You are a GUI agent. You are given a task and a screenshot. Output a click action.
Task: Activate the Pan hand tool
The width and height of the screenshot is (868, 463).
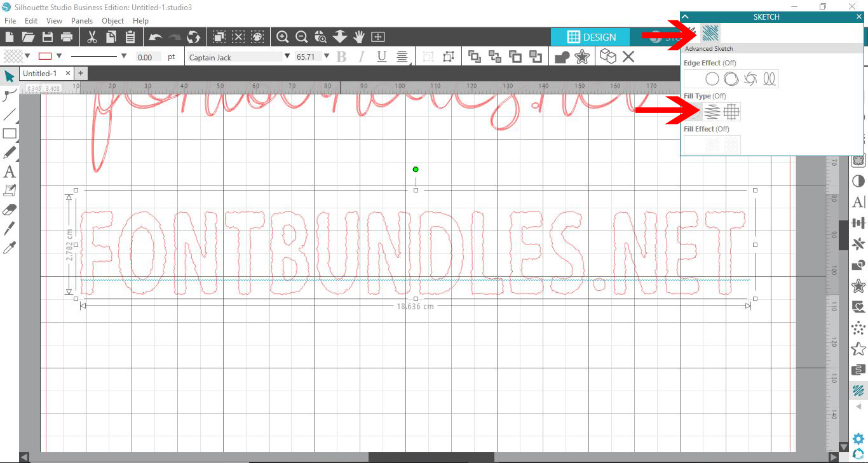point(359,37)
